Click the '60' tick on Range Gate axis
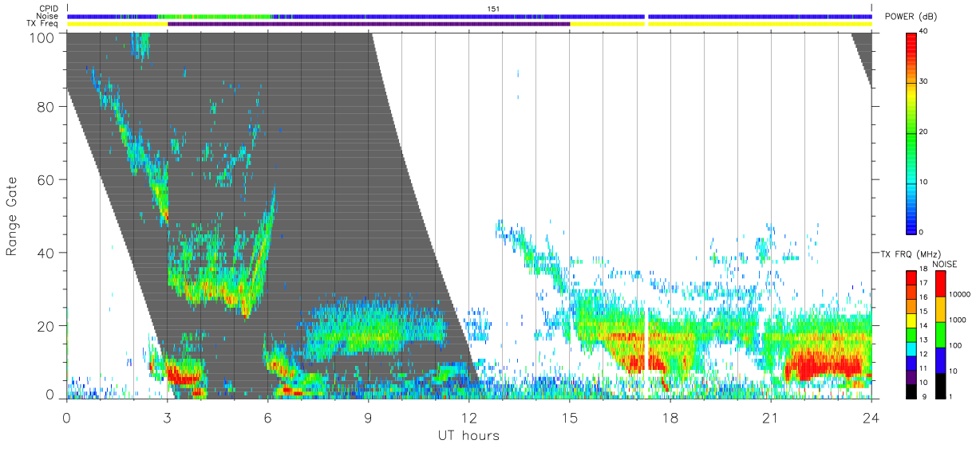The height and width of the screenshot is (452, 980). pyautogui.click(x=47, y=180)
